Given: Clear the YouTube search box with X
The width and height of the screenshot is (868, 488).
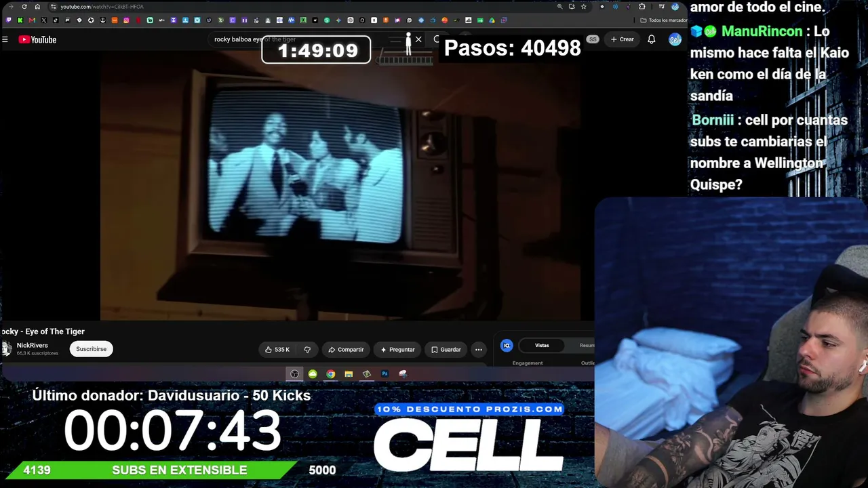Looking at the screenshot, I should [x=418, y=39].
